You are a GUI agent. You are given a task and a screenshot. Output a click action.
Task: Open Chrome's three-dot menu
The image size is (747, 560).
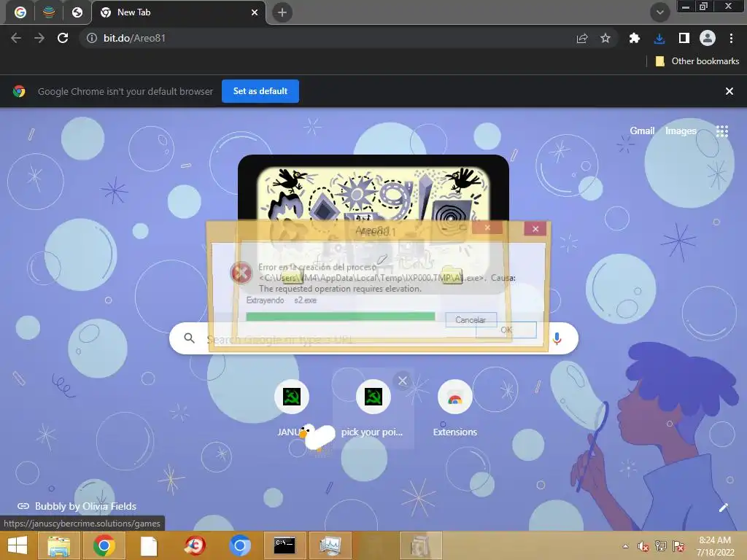pos(731,38)
